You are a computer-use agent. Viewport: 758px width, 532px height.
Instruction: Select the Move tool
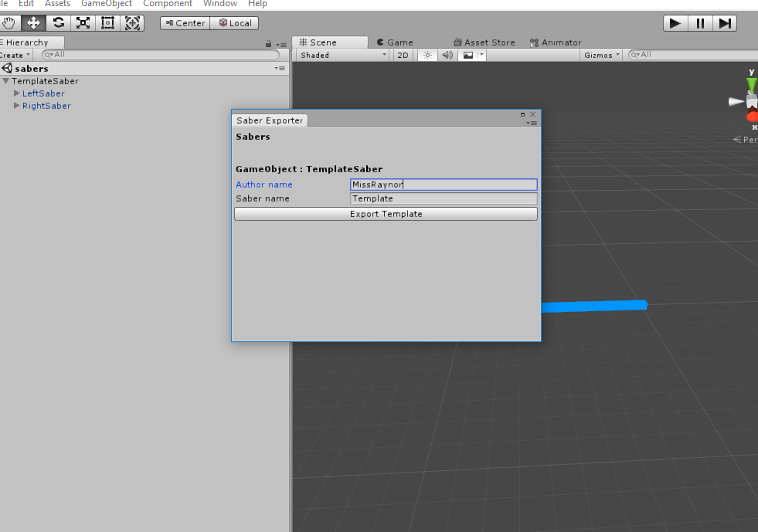tap(33, 22)
